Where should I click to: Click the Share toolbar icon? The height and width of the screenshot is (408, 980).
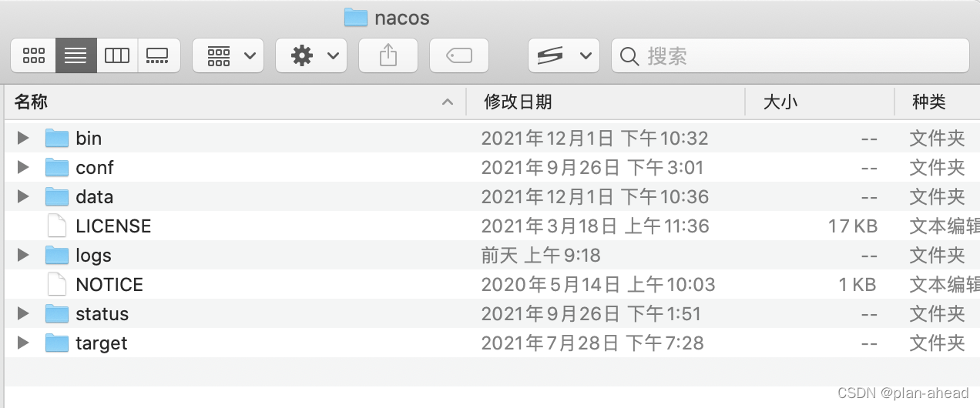388,55
